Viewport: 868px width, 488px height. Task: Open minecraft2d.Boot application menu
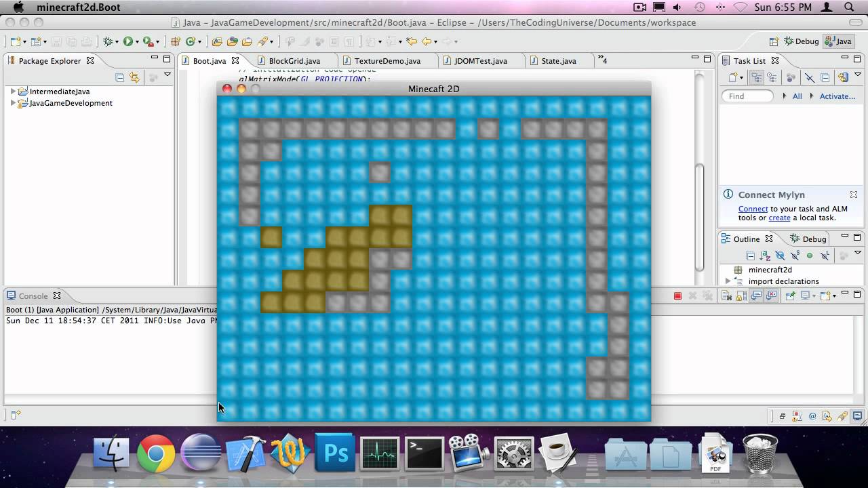click(78, 7)
